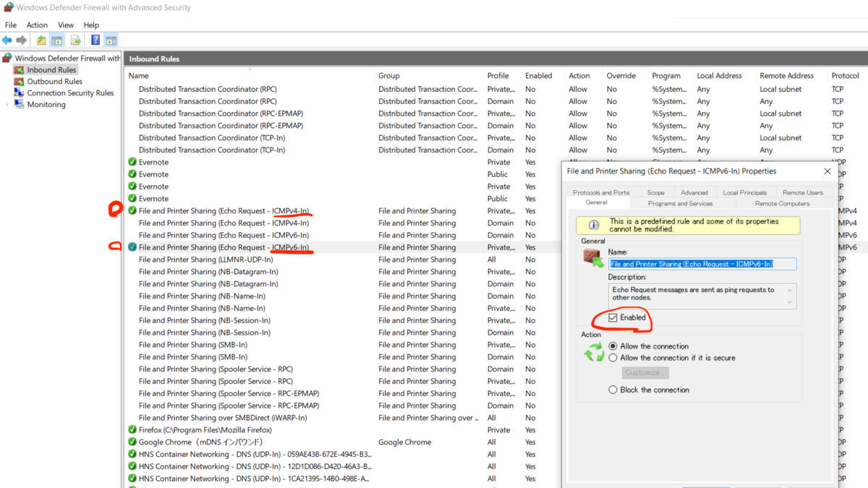Select Inbound Rules in the tree

coord(51,70)
